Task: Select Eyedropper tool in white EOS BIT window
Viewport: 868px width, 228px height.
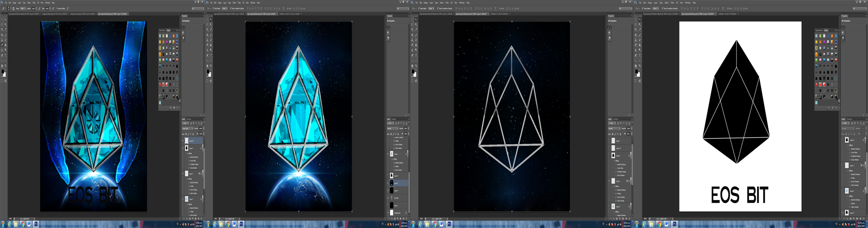Action: point(640,29)
